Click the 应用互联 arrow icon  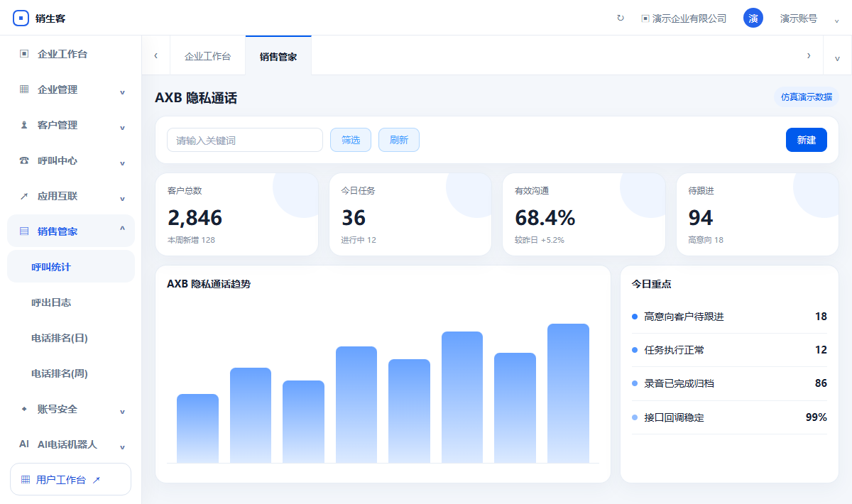click(x=24, y=196)
